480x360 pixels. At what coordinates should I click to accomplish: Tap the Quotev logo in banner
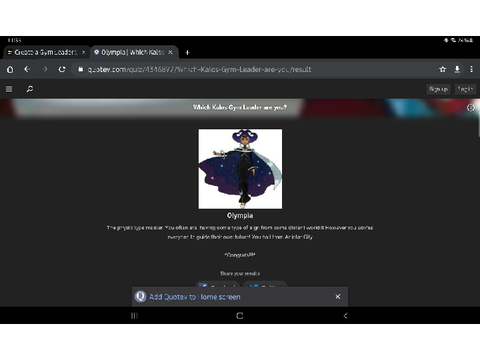click(140, 296)
